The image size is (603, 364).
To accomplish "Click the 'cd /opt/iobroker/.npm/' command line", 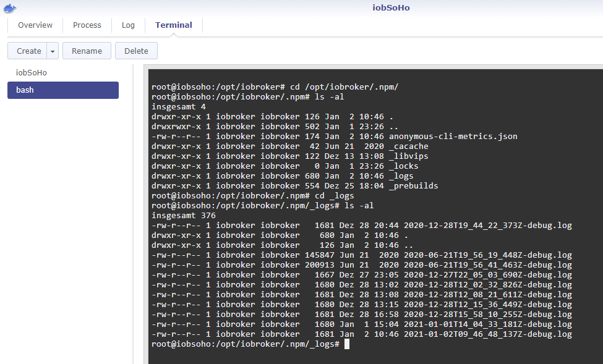I will pos(275,87).
